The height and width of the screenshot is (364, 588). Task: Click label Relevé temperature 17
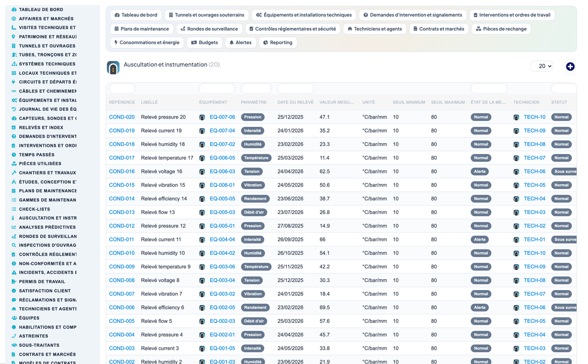point(167,158)
